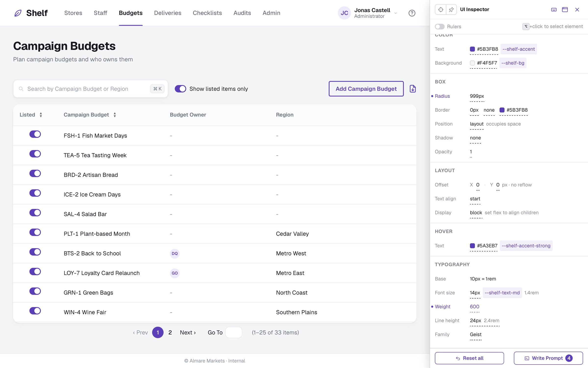Edit the Weight value 600
Image resolution: width=588 pixels, height=368 pixels.
474,307
